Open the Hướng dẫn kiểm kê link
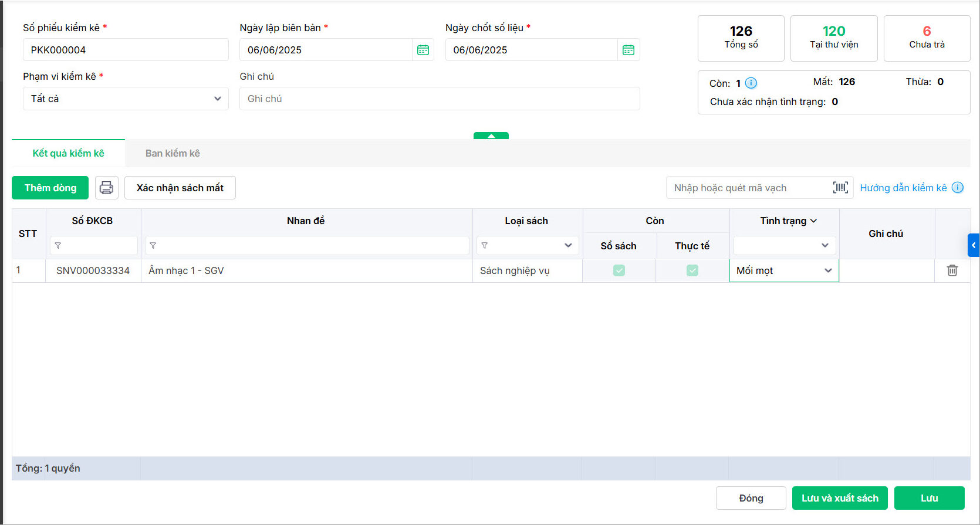Image resolution: width=980 pixels, height=525 pixels. (x=903, y=188)
